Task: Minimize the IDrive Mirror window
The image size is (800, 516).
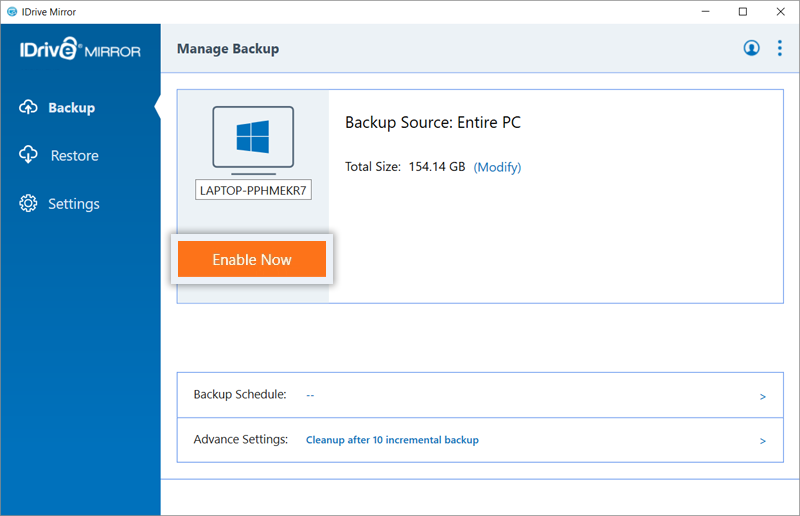Action: click(x=706, y=11)
